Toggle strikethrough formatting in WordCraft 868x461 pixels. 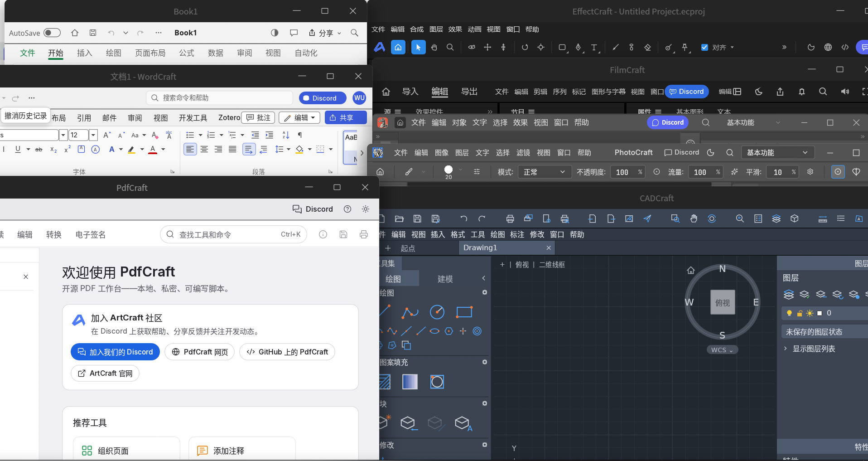39,149
